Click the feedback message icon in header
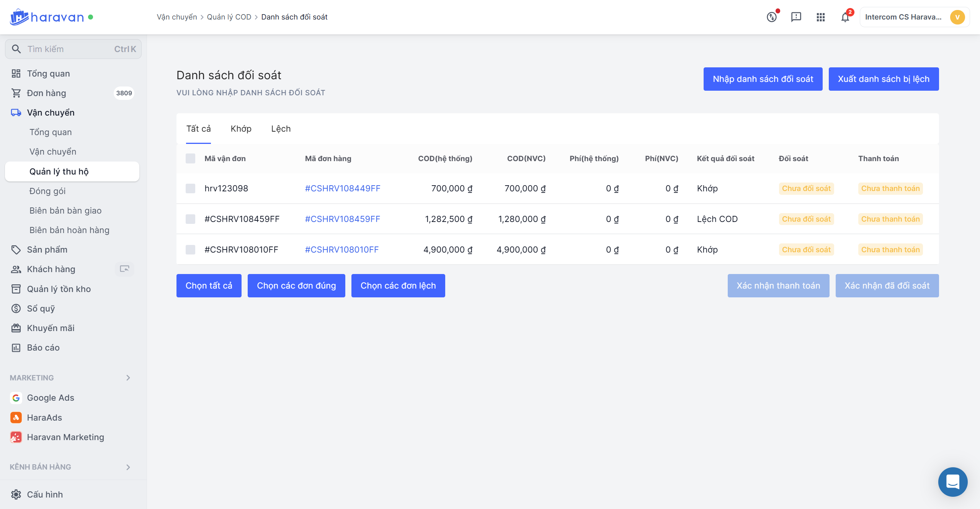Screen dimensions: 980x509 point(796,17)
